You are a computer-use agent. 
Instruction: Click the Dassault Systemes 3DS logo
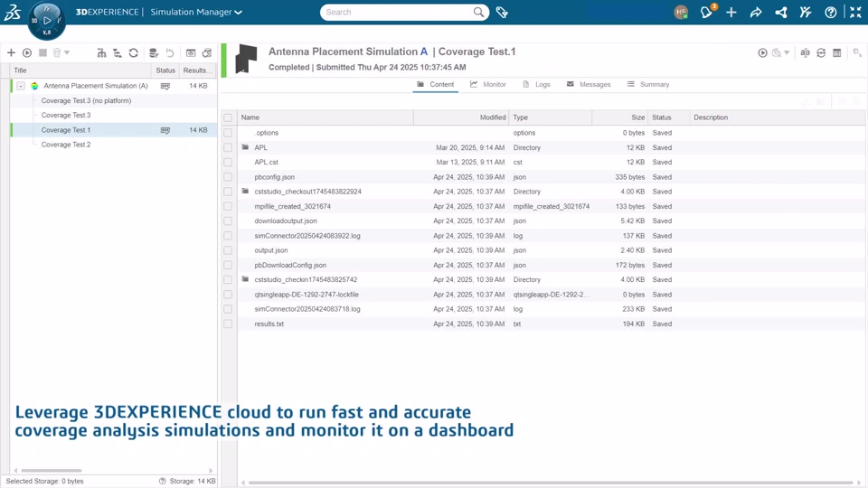tap(12, 12)
